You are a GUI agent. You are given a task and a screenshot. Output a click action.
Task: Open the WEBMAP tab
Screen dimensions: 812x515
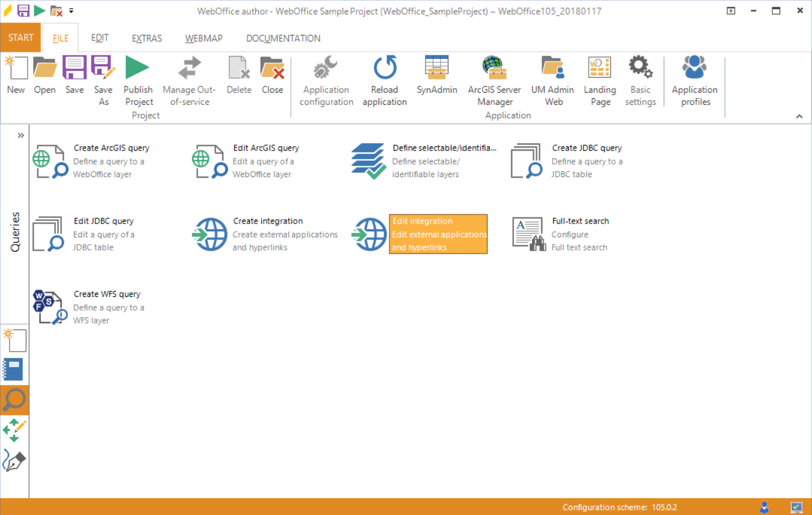203,39
